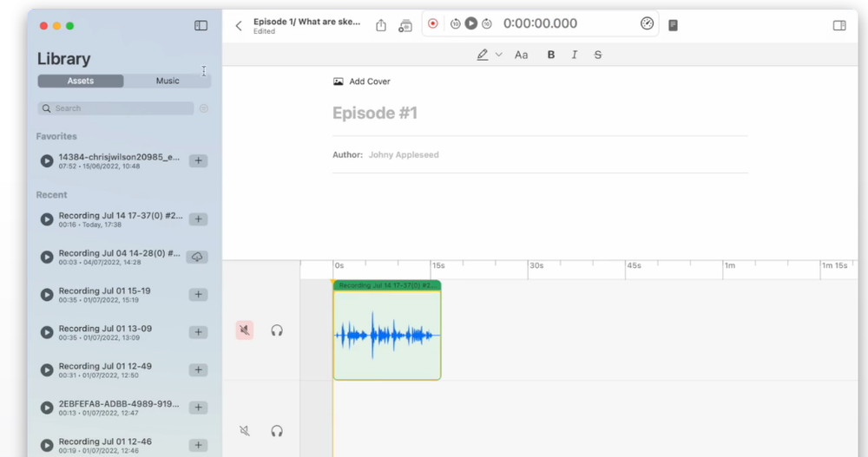Add 14384-chrisjwilson20985 file to the episode
This screenshot has width=868, height=457.
[198, 161]
